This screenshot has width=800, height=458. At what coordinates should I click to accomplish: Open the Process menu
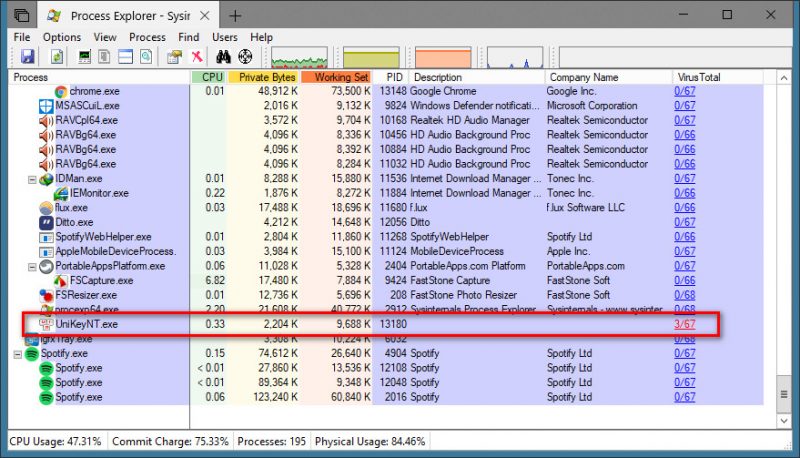tap(147, 37)
